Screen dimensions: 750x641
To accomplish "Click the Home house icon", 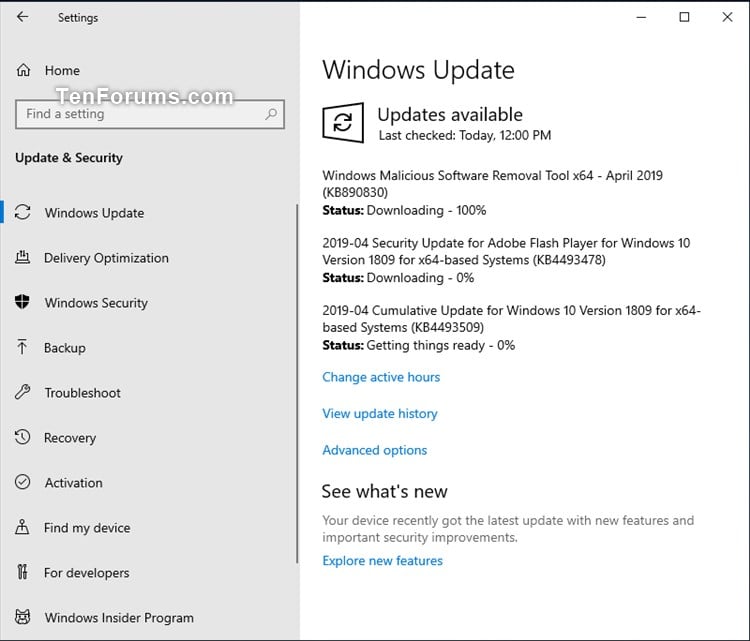I will [x=23, y=70].
